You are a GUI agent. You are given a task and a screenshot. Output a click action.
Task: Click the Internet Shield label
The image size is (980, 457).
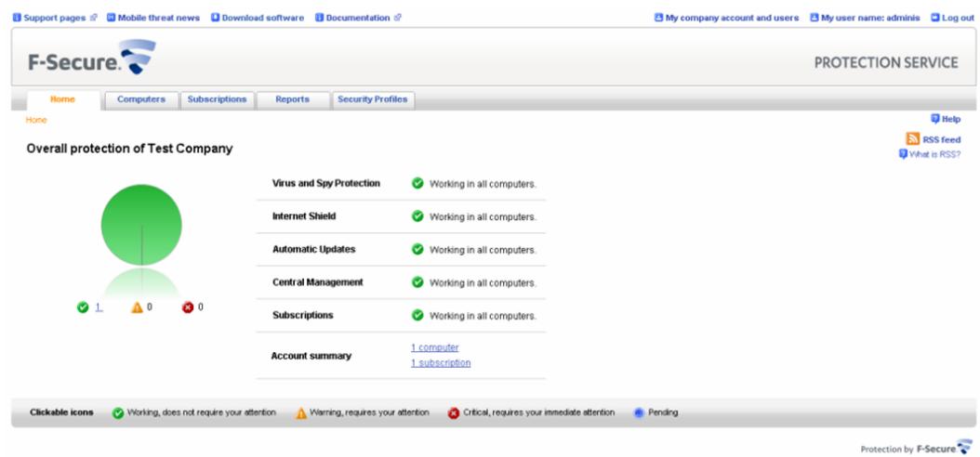[x=304, y=216]
